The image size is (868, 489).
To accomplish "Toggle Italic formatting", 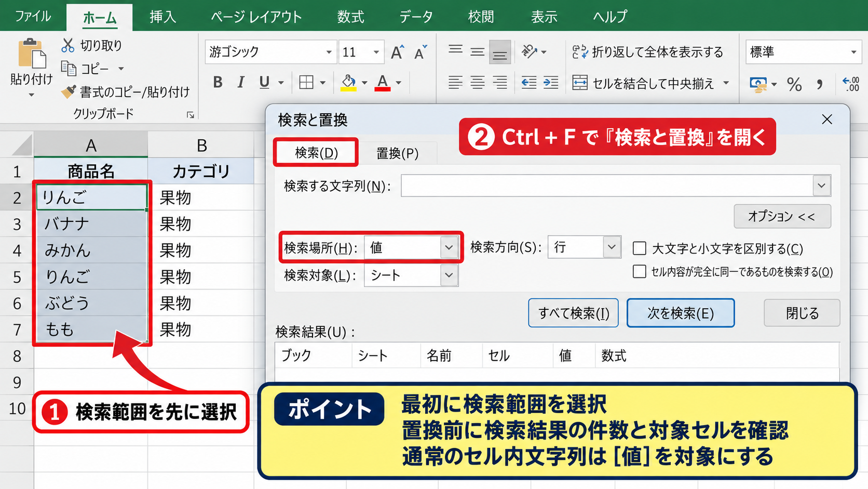I will point(240,82).
